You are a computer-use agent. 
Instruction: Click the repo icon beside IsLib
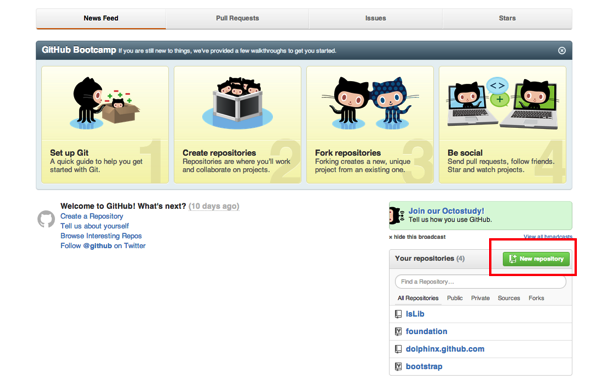(x=398, y=314)
